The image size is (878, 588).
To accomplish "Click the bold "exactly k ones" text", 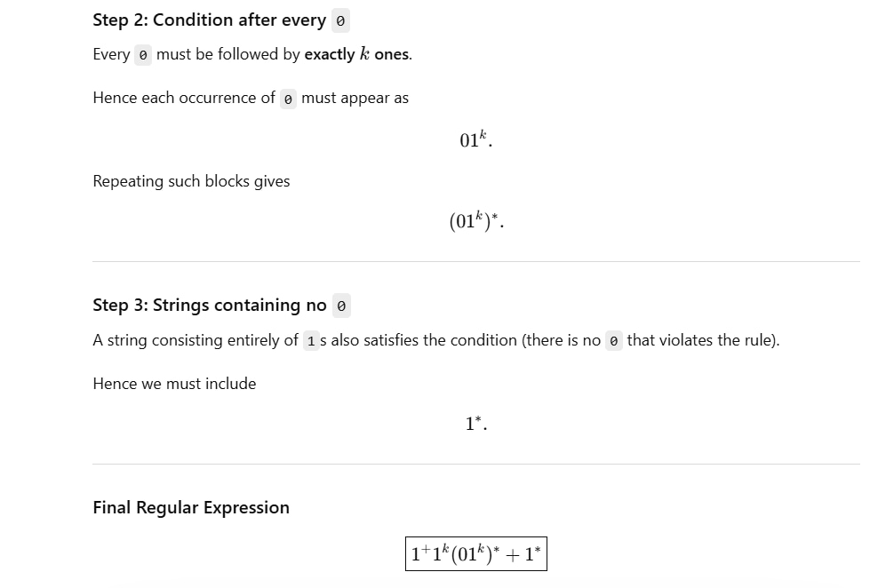I will [356, 54].
